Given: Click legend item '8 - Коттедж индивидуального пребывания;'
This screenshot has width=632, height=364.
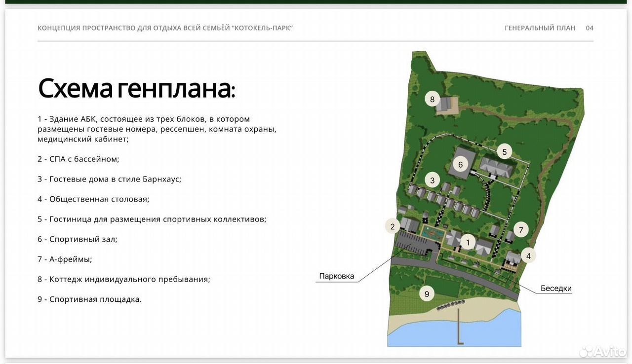Looking at the screenshot, I should tap(124, 279).
